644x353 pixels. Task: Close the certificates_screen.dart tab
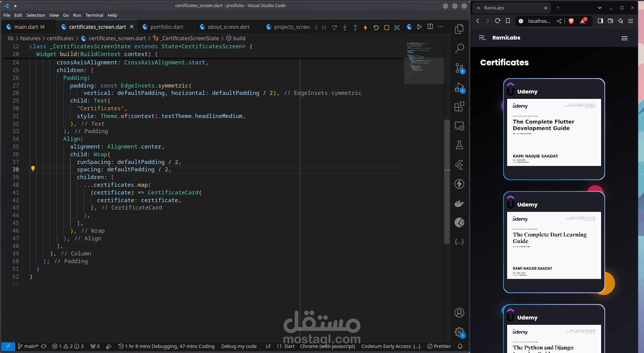tap(132, 27)
